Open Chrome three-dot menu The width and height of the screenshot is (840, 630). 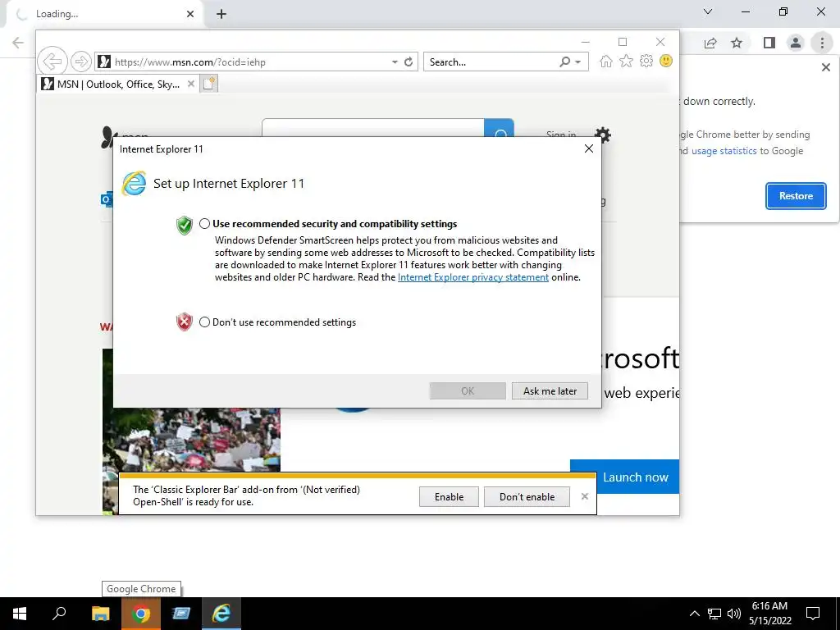click(822, 43)
